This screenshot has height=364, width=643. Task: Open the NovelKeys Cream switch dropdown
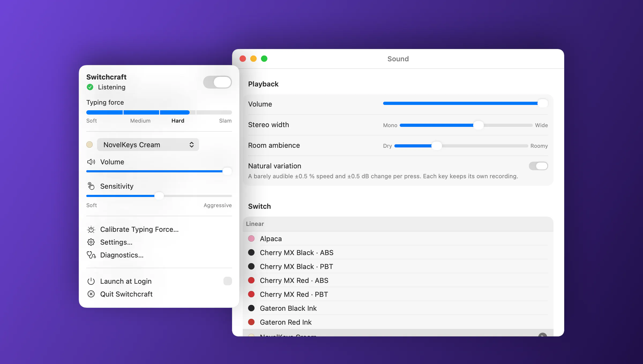[148, 145]
